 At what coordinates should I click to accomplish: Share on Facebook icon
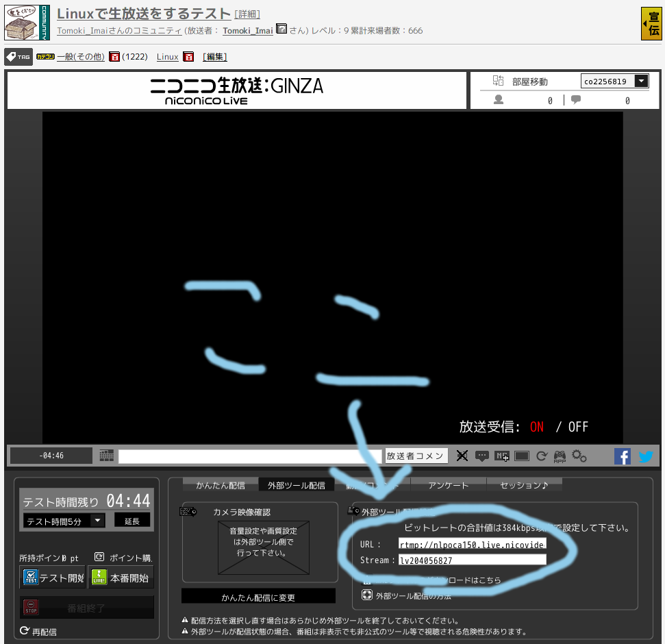(x=622, y=456)
